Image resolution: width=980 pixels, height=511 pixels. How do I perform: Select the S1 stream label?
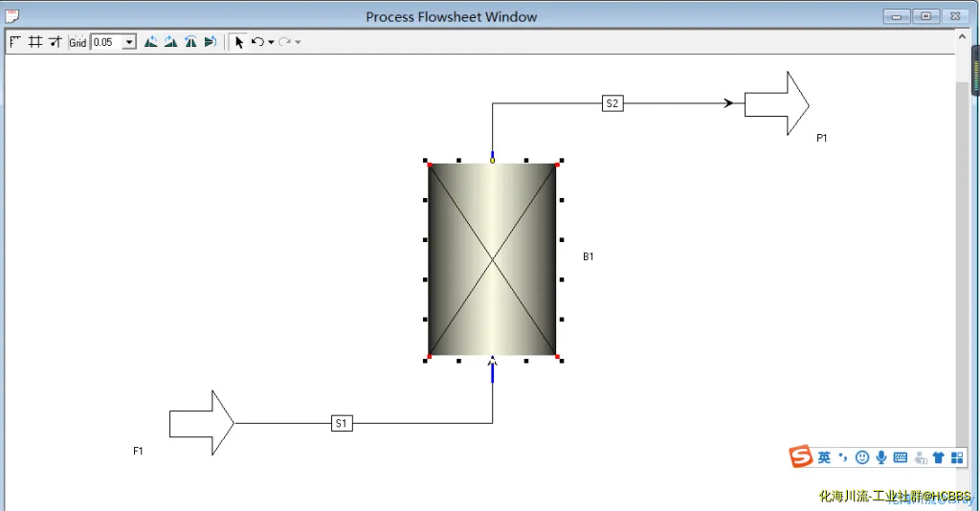click(342, 424)
